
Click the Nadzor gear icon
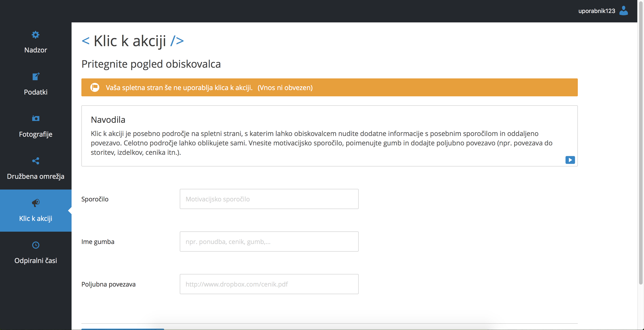coord(36,35)
